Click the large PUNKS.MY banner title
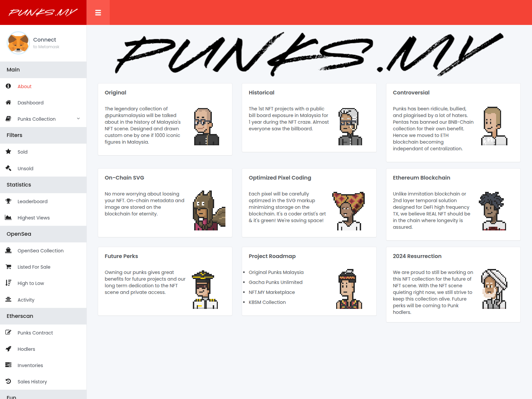 pyautogui.click(x=309, y=54)
